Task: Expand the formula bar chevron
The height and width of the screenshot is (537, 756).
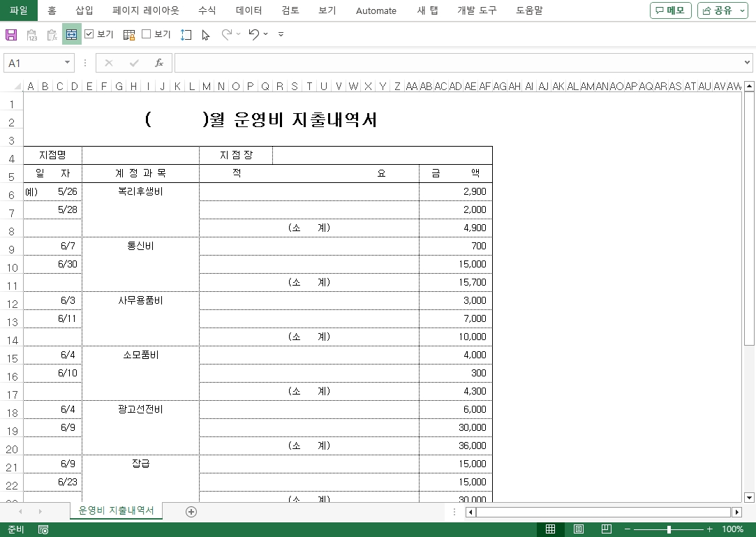Action: click(747, 63)
